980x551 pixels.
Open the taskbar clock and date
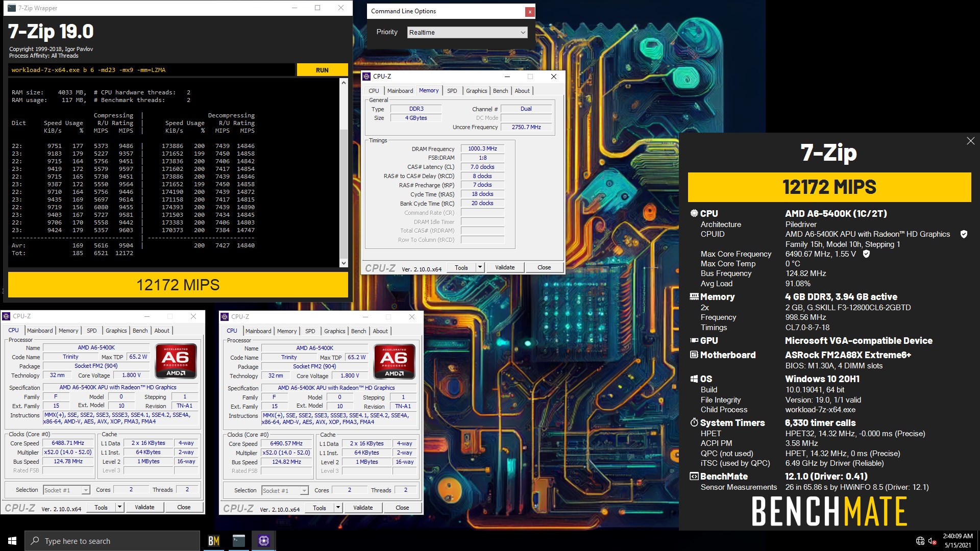[958, 541]
